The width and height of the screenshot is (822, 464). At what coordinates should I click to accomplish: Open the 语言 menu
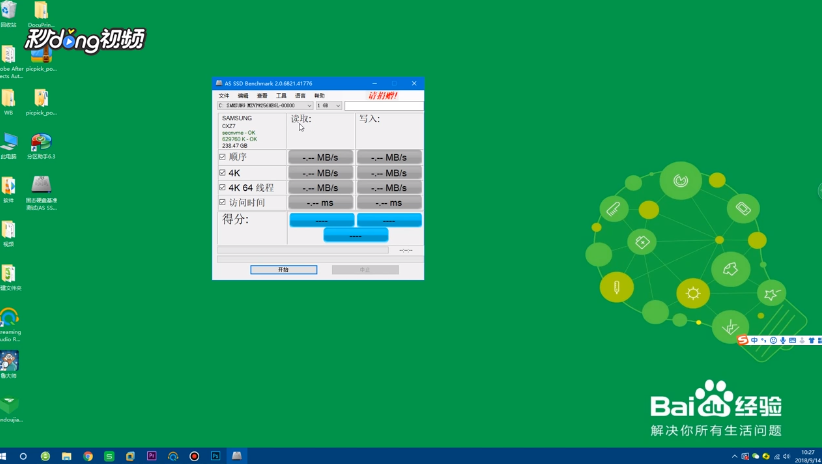pos(300,95)
